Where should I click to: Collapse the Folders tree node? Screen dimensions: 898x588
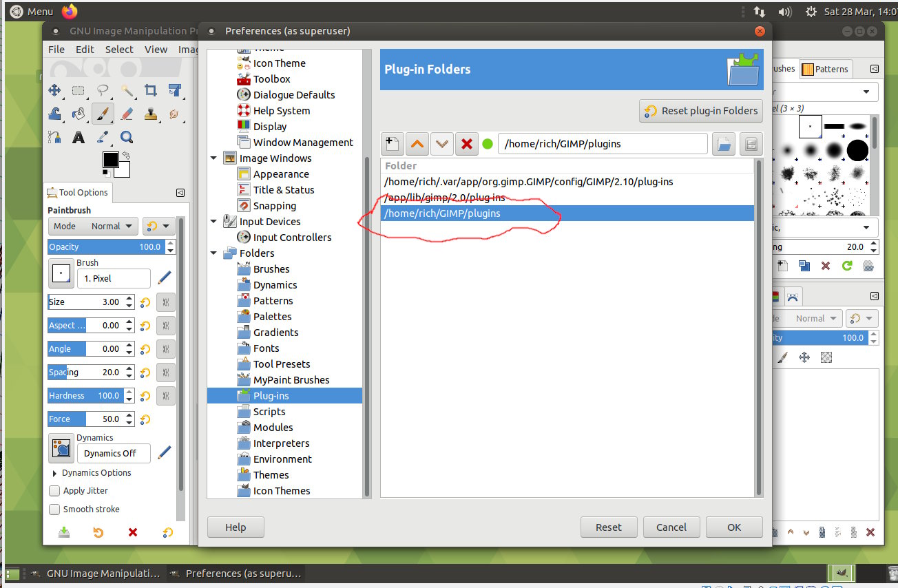click(213, 253)
